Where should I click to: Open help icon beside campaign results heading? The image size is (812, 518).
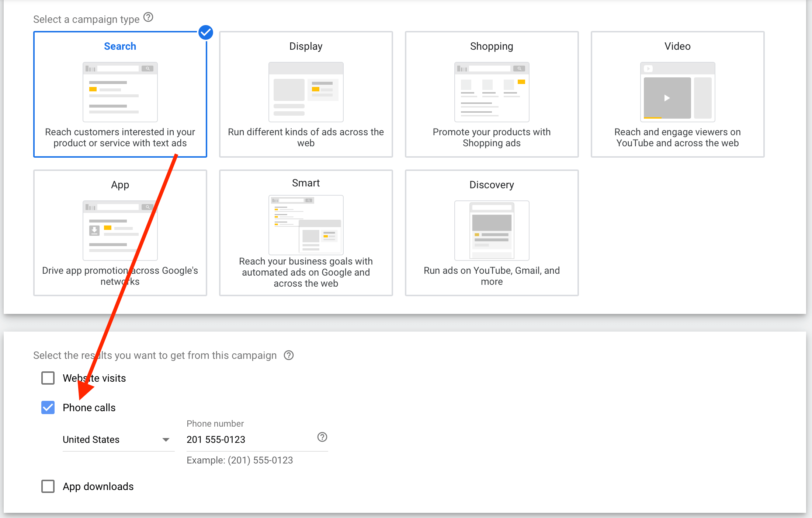coord(289,355)
